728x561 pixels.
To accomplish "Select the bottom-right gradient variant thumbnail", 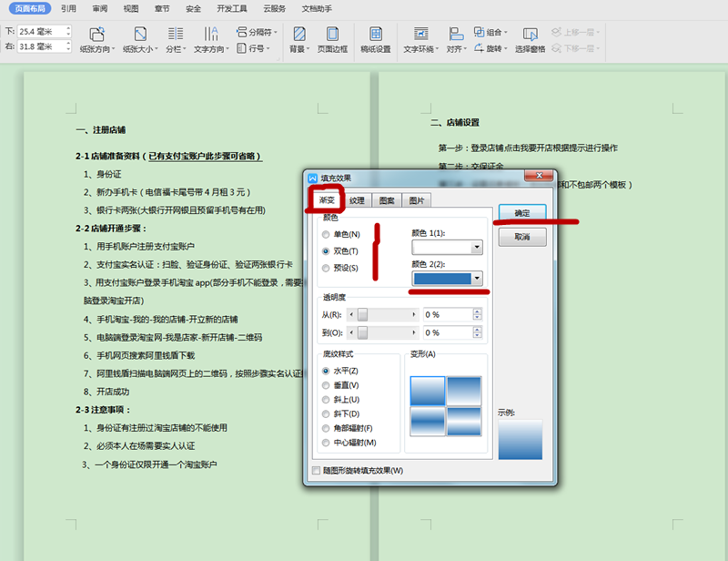I will 464,421.
